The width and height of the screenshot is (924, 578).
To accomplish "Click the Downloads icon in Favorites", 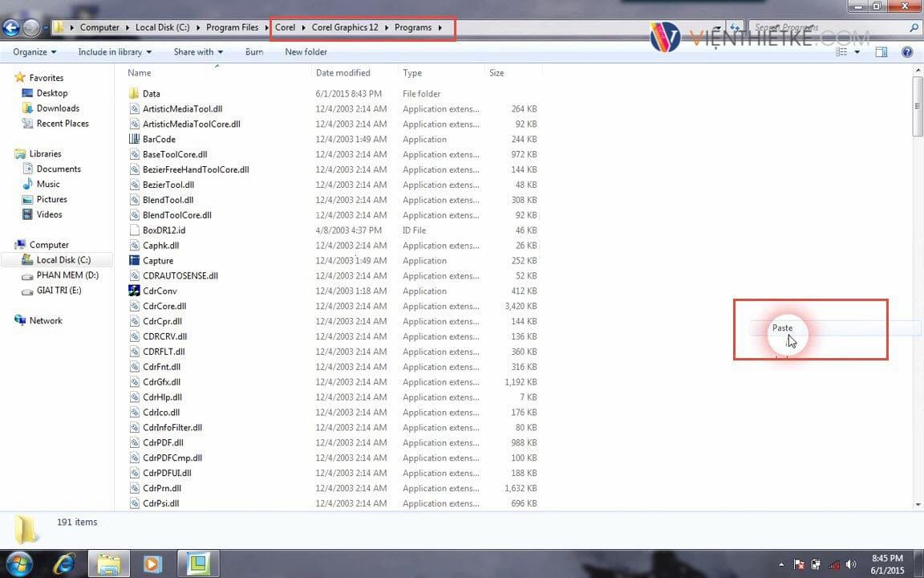I will (27, 108).
